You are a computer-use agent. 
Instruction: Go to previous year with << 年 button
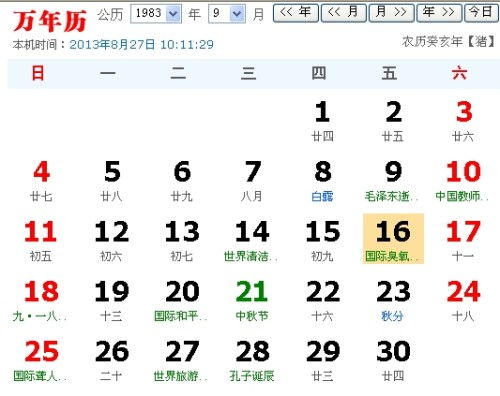click(296, 13)
